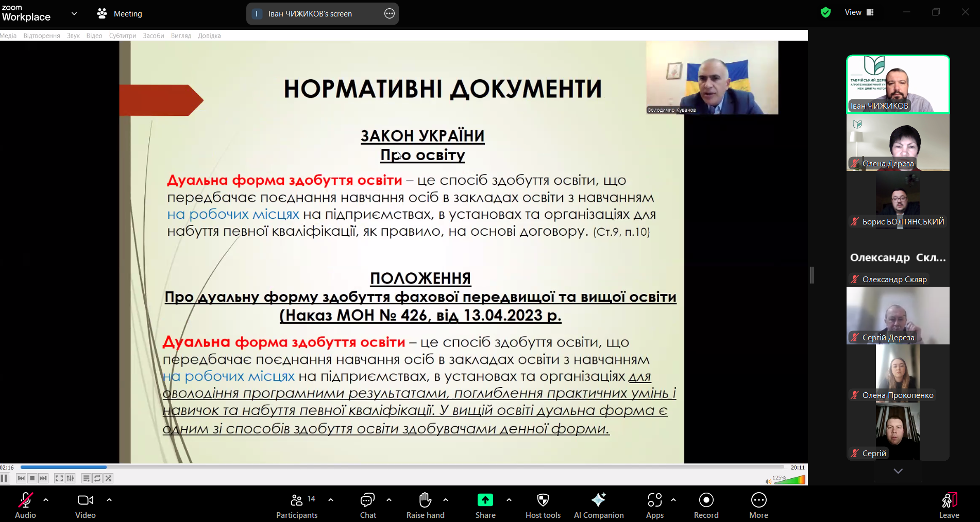
Task: Click the muted mic icon beside Борис БОЛТЯНСЬКИЙ
Action: pos(855,222)
